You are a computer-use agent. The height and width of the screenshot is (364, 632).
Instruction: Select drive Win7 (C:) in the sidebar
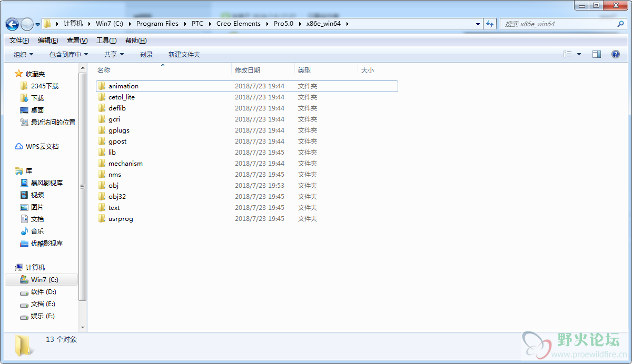coord(41,280)
